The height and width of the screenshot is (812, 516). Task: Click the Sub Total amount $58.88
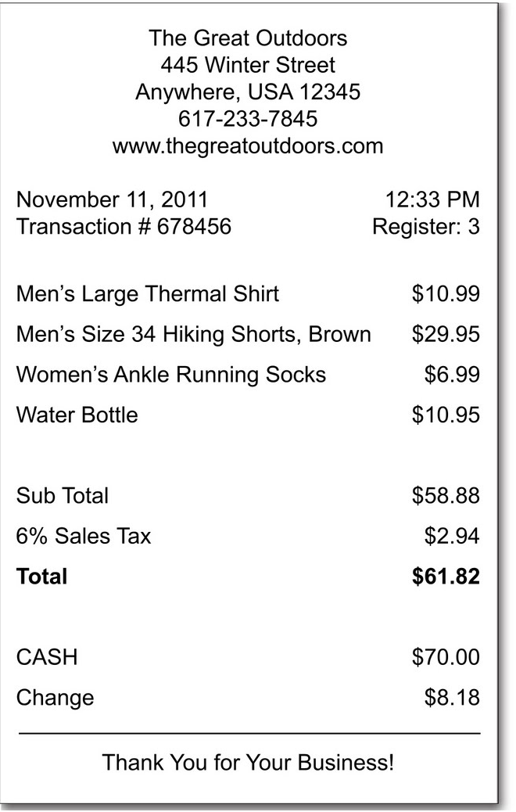[446, 496]
